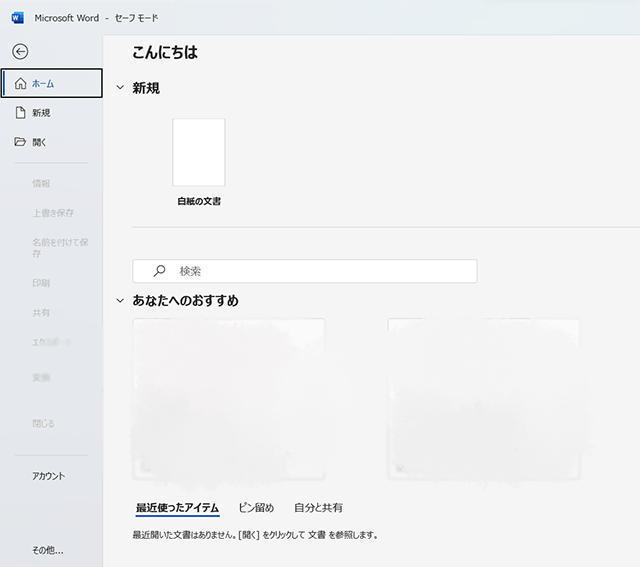The width and height of the screenshot is (640, 567).
Task: Open the アカウント page
Action: tap(48, 476)
